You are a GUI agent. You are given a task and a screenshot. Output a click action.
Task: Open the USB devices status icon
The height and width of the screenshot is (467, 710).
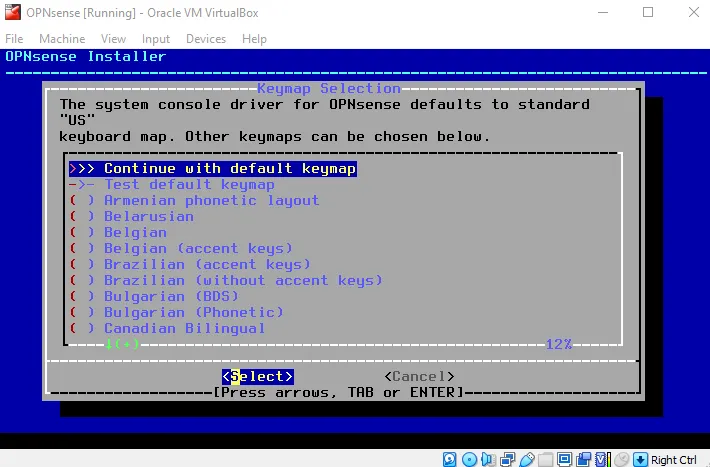527,460
